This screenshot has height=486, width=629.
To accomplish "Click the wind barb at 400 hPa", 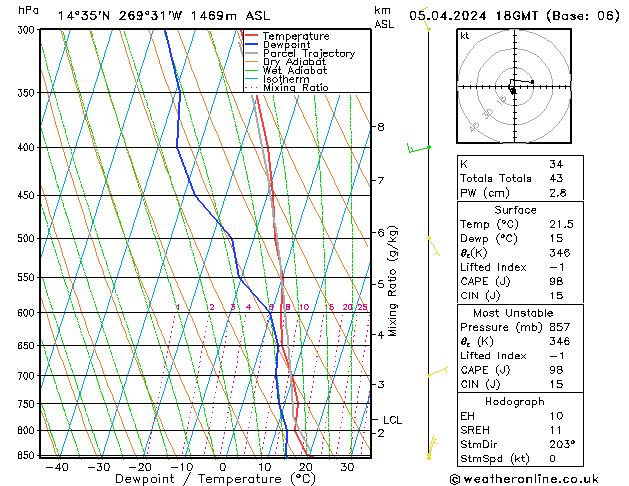I will click(x=417, y=149).
